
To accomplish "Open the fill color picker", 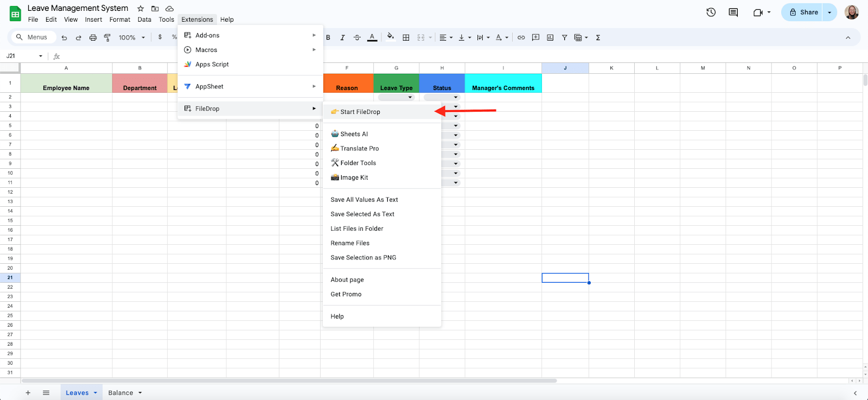I will [x=390, y=37].
